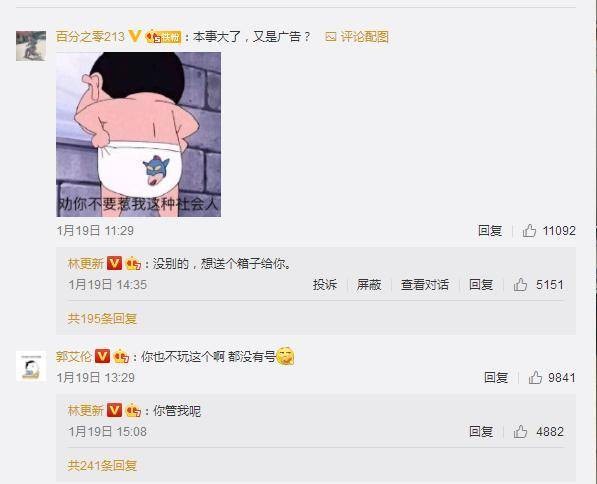The image size is (597, 484).
Task: Open 百分之零213's profile avatar
Action: [31, 46]
